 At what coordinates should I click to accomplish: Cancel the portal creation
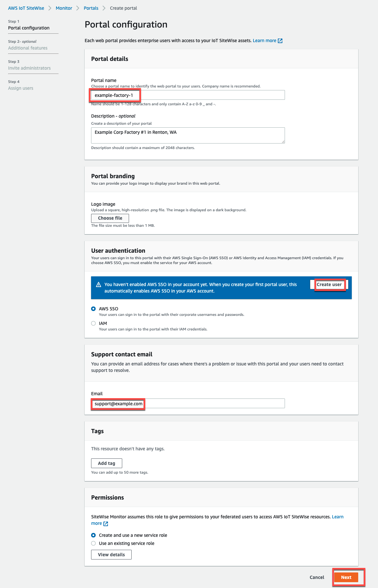click(x=316, y=577)
